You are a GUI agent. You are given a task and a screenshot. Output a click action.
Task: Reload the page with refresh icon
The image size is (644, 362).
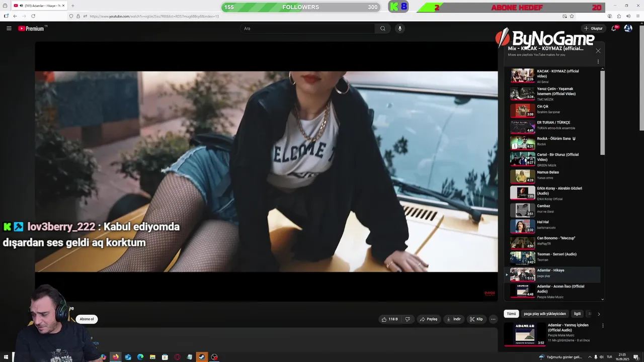pyautogui.click(x=33, y=16)
